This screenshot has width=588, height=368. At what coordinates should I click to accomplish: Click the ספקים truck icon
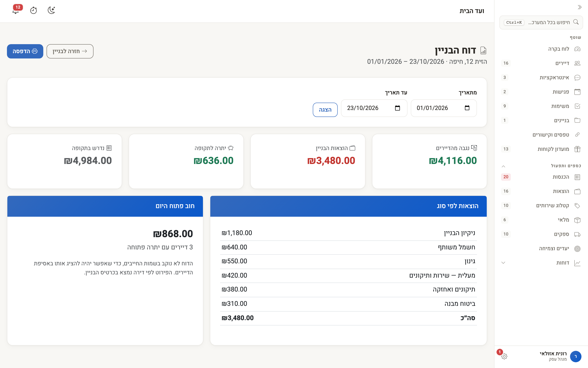(577, 234)
